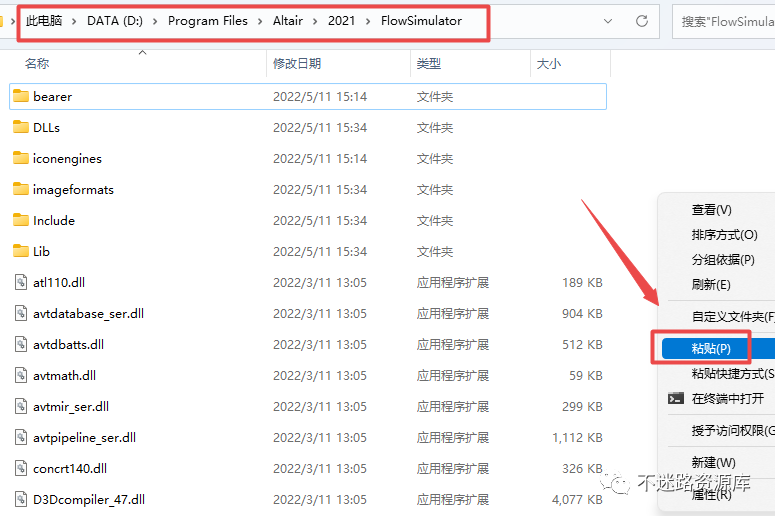Click the D3Dcompiler_47.dll file icon
Image resolution: width=775 pixels, height=516 pixels.
[x=21, y=499]
